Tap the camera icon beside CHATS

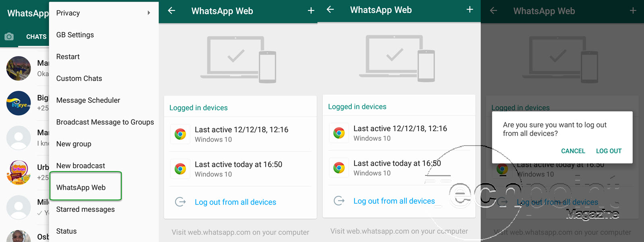point(9,37)
